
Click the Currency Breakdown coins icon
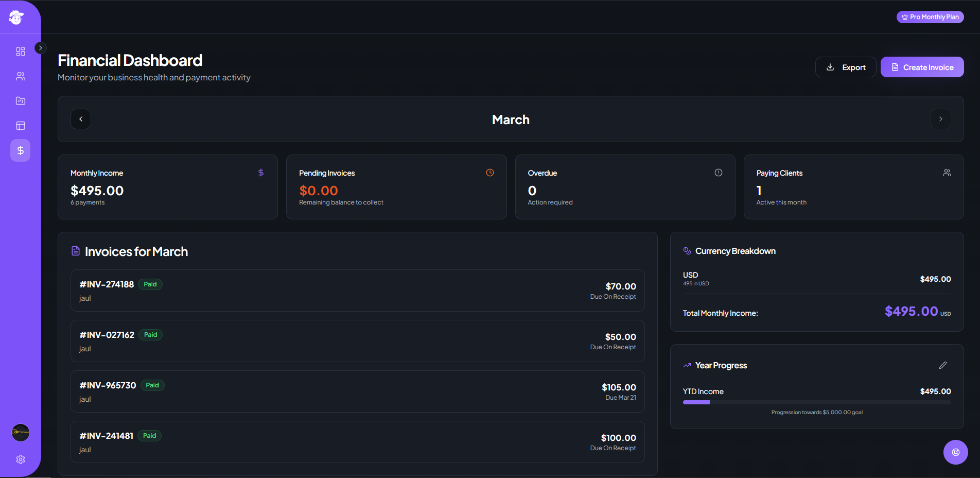tap(687, 251)
